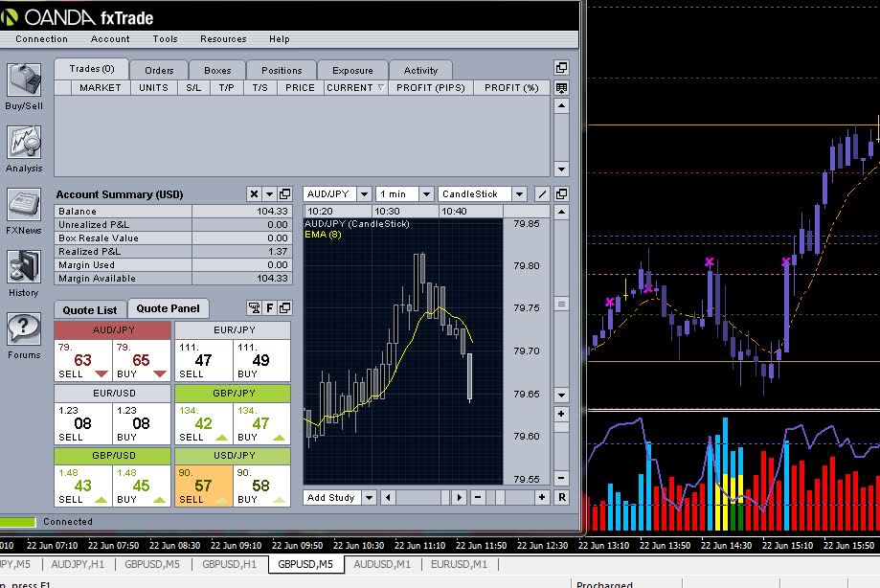Open the Account menu
880x588 pixels.
click(x=110, y=38)
